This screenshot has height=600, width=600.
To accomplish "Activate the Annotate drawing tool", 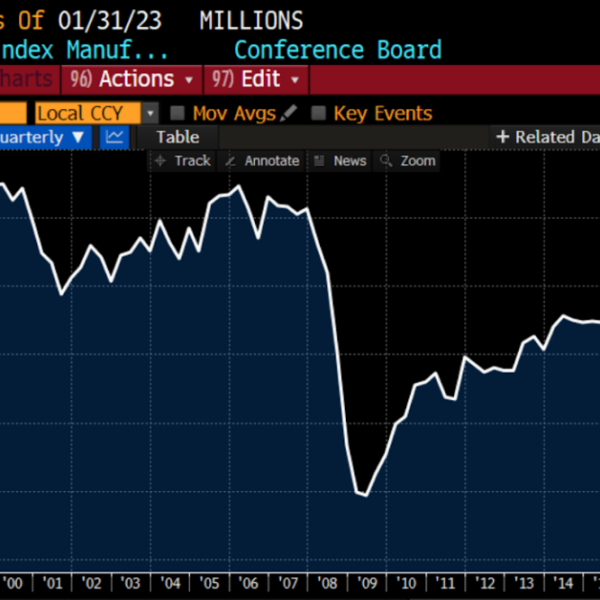I will click(x=262, y=161).
